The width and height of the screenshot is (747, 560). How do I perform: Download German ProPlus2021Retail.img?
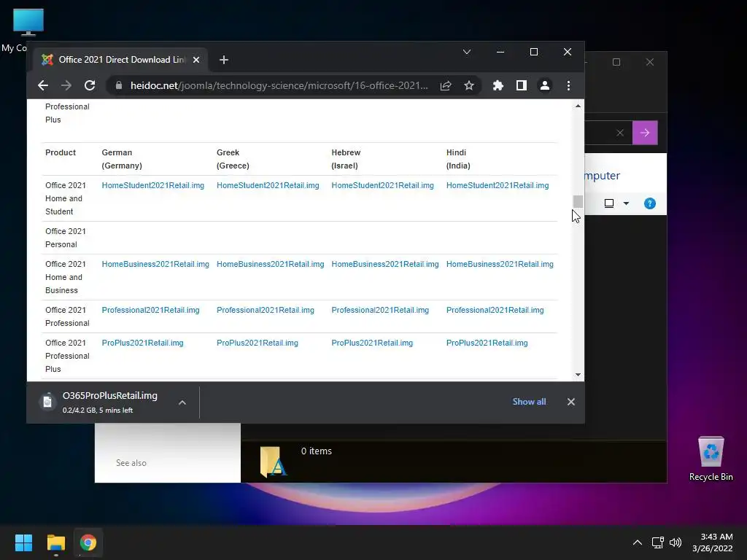(x=142, y=343)
